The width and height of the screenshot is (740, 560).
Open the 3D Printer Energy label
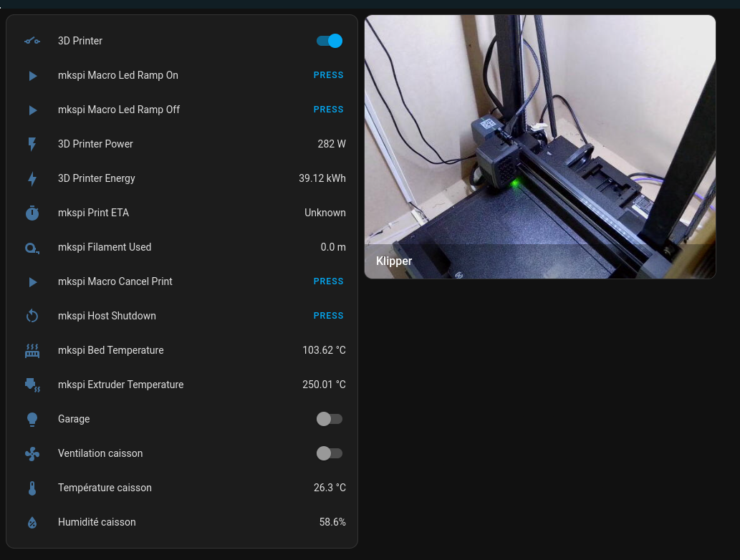pos(96,178)
